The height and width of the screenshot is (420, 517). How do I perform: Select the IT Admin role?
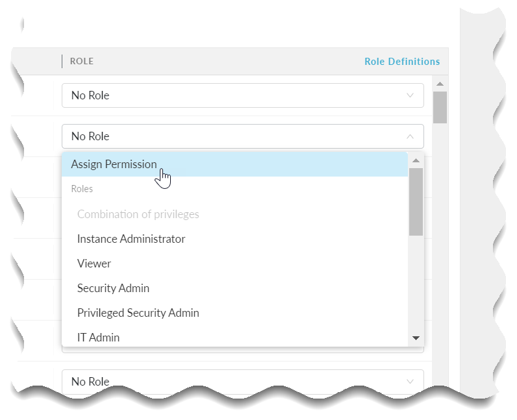point(98,338)
